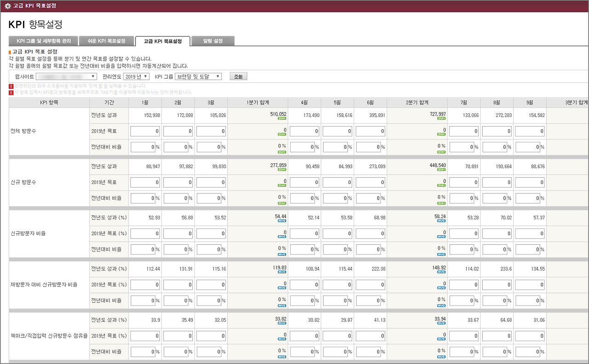The image size is (589, 364).
Task: Click 북마크/직접입력 점유율 전년대비 비율 5월 field
Action: (x=335, y=352)
